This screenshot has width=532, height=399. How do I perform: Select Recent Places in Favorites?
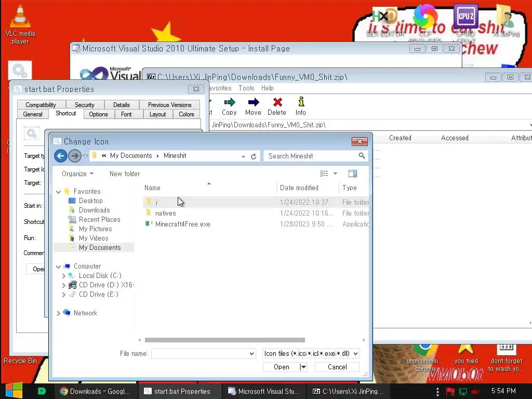[99, 220]
